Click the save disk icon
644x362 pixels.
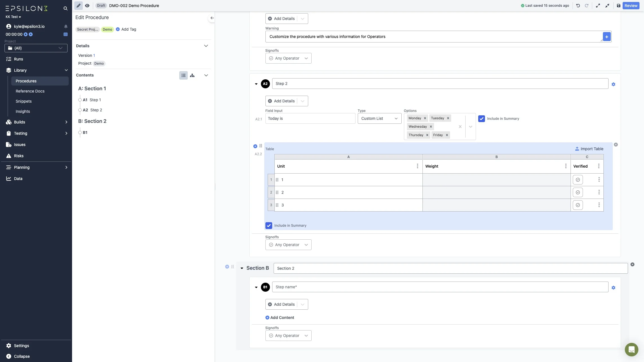click(618, 6)
